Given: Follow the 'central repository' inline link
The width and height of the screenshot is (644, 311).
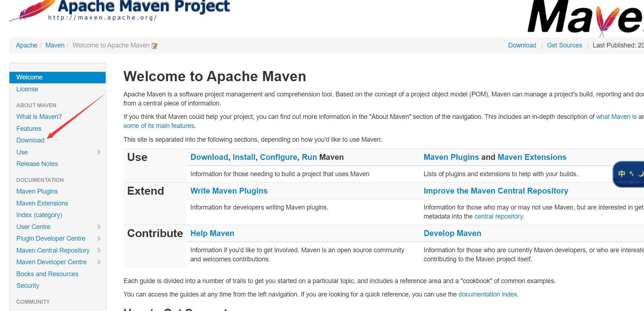Looking at the screenshot, I should pyautogui.click(x=498, y=216).
